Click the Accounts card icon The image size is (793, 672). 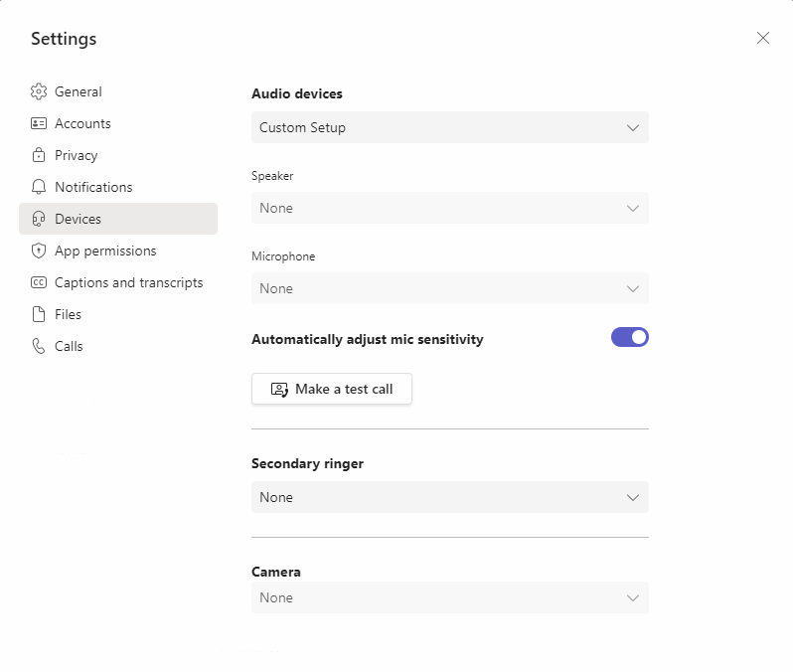click(39, 123)
